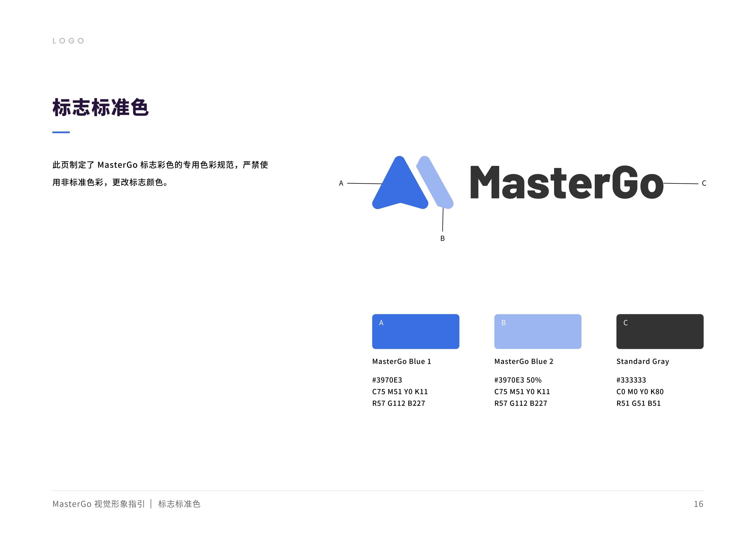
Task: Click the light blue slanted logo bar
Action: pos(435,182)
